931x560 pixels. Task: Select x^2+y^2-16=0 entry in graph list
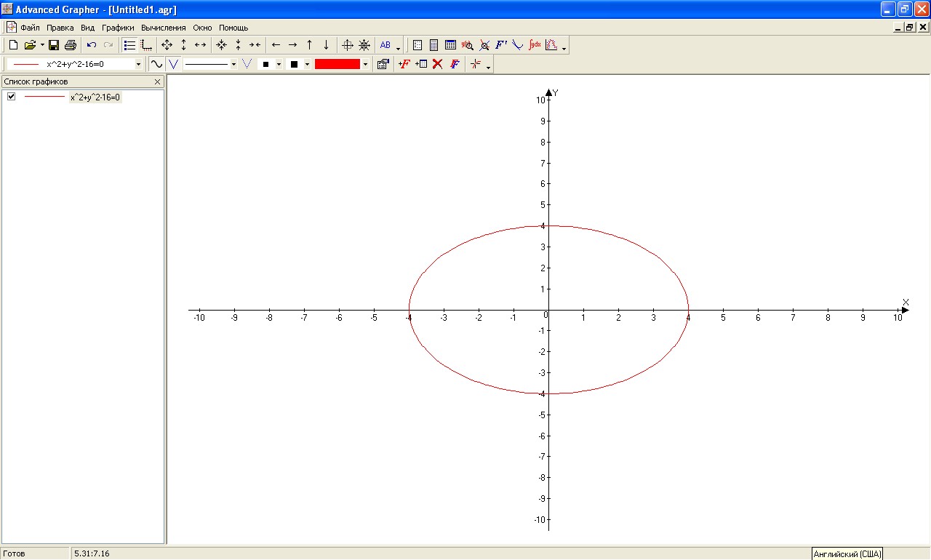(x=95, y=97)
